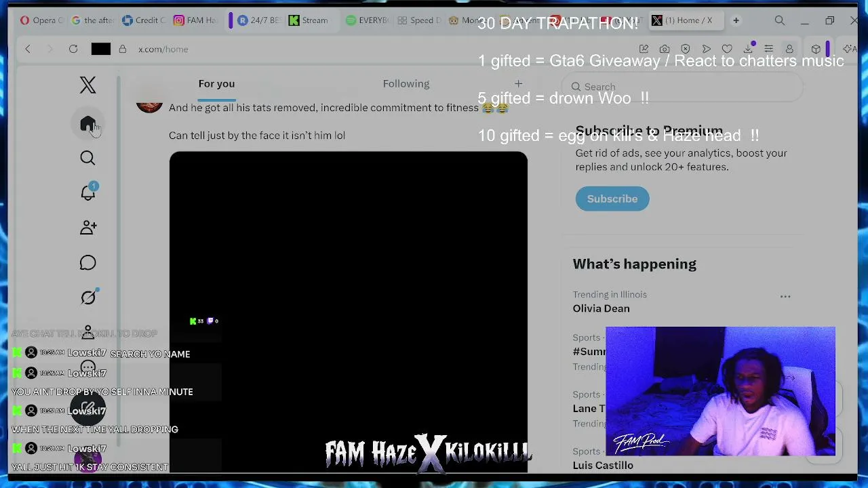Switch to the Google 'the after' tab

(92, 20)
